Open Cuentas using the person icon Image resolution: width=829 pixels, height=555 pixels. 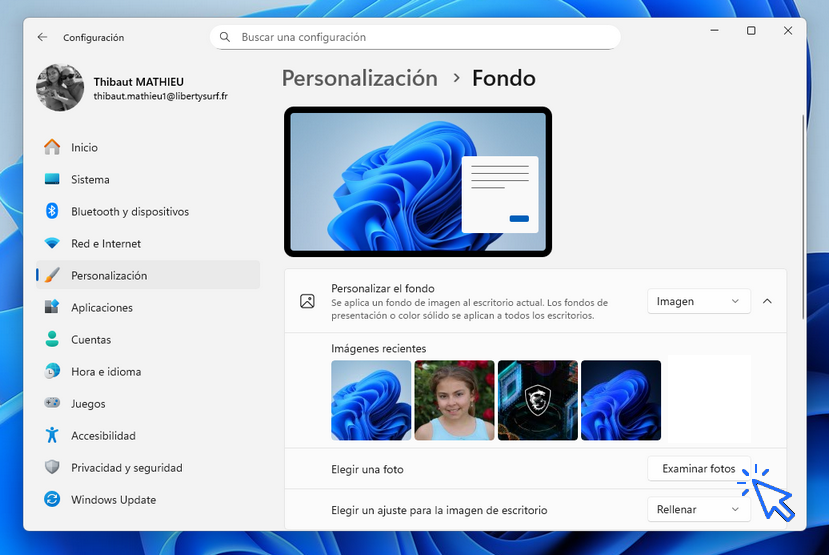(x=52, y=339)
